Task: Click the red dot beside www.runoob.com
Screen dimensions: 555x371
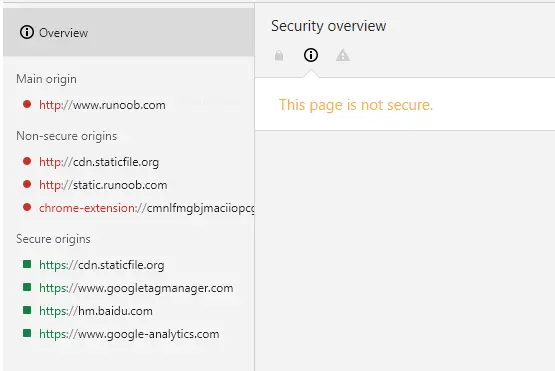Action: [27, 104]
